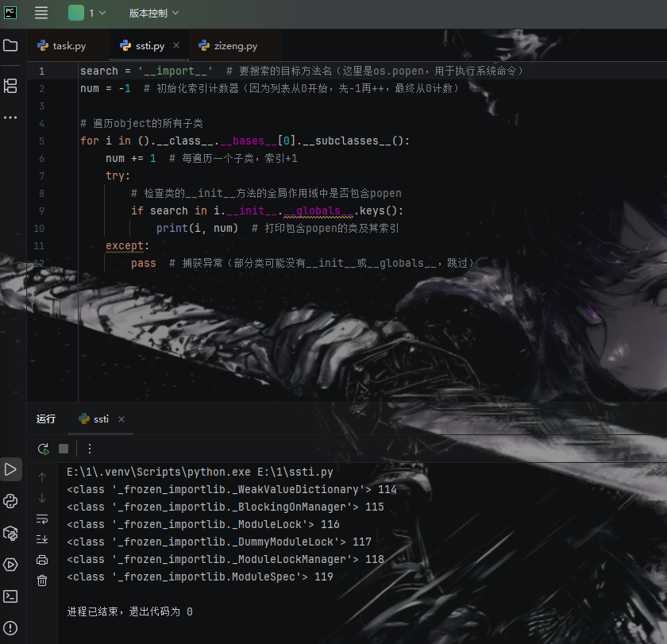The image size is (667, 644).
Task: Open more options in Run toolbar
Action: (x=90, y=449)
